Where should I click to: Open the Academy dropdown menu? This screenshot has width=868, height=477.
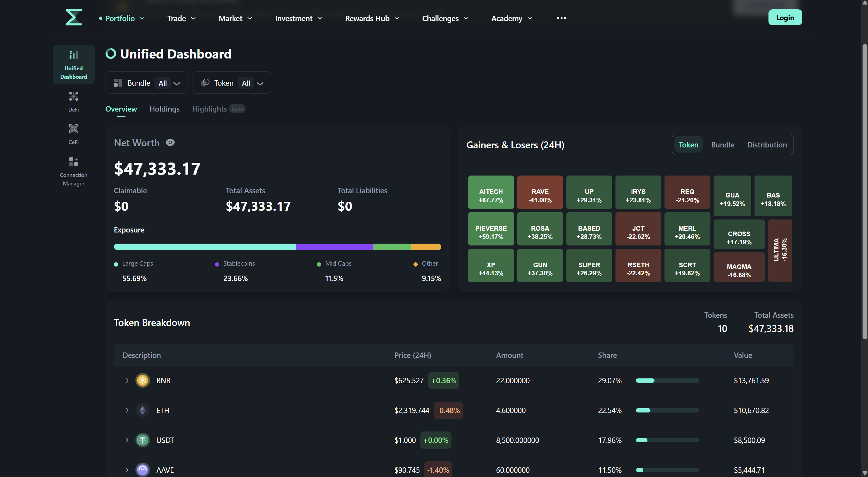click(512, 18)
